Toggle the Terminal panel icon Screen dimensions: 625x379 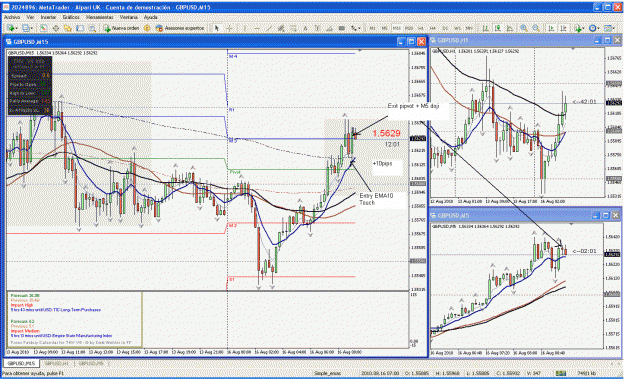pos(80,28)
